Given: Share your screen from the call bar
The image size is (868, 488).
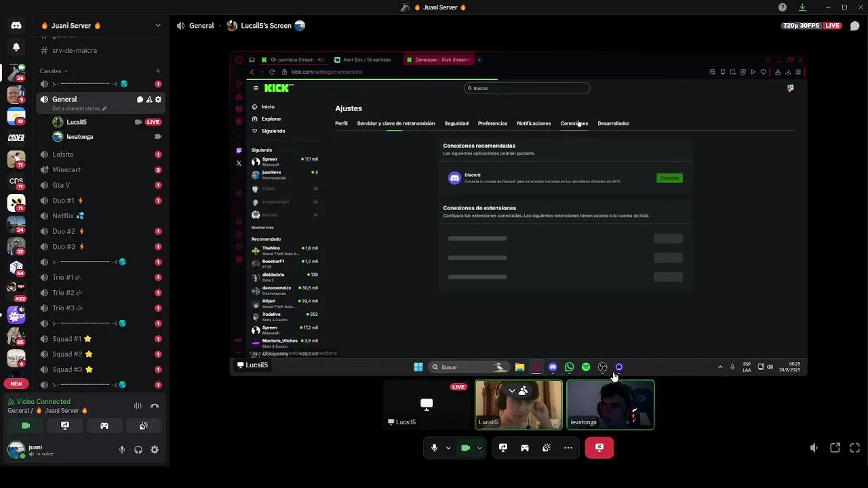Looking at the screenshot, I should coord(503,448).
